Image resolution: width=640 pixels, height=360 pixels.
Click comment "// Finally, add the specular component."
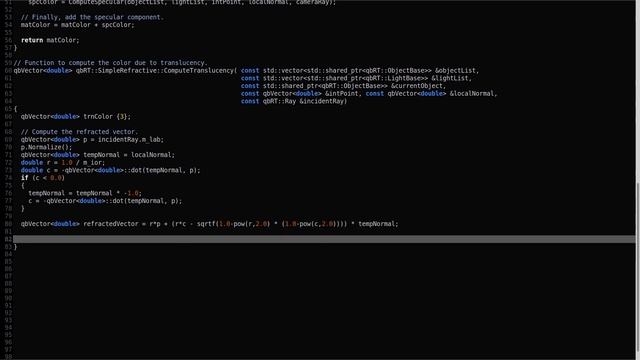[x=92, y=17]
